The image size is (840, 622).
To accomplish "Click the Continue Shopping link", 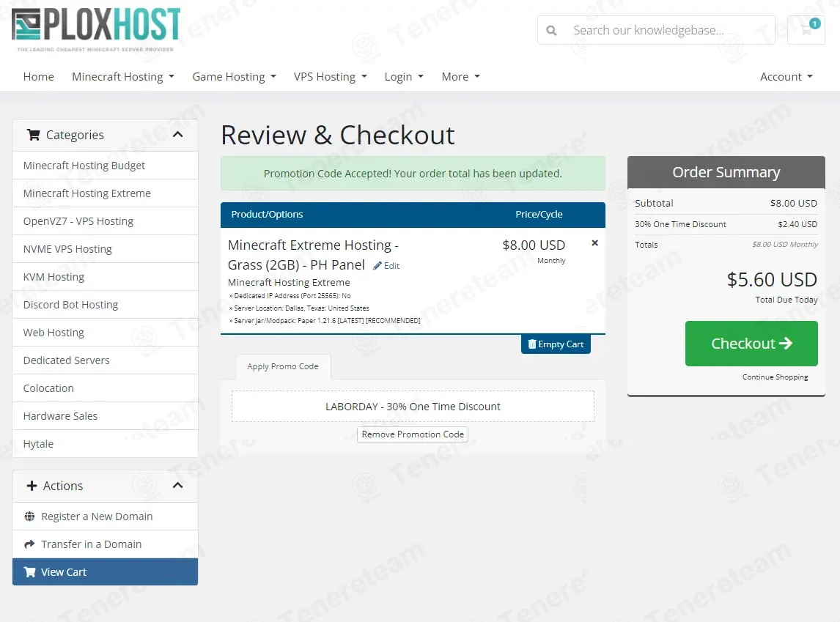I will tap(775, 377).
